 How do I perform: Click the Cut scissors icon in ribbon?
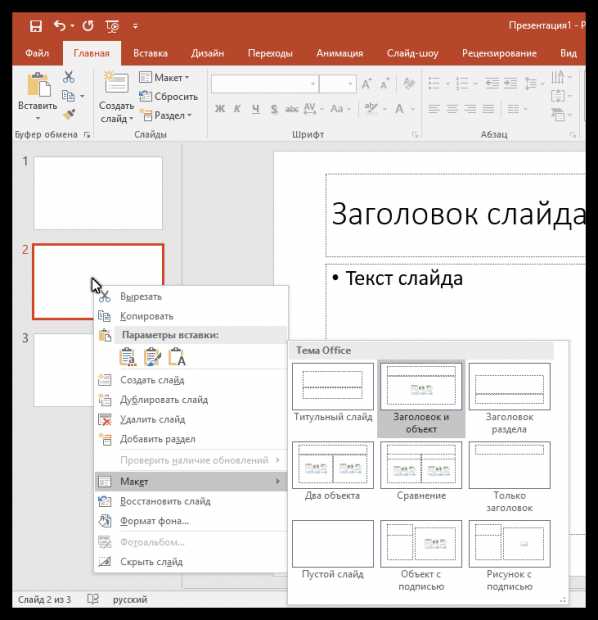[x=68, y=77]
